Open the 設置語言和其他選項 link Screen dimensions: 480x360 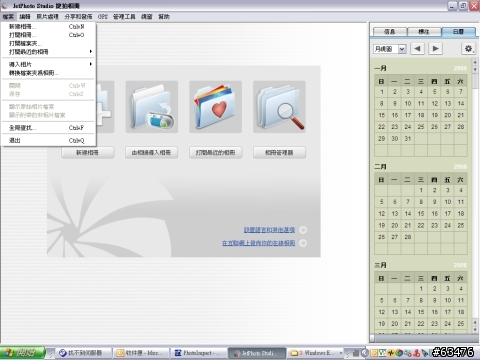coord(269,230)
